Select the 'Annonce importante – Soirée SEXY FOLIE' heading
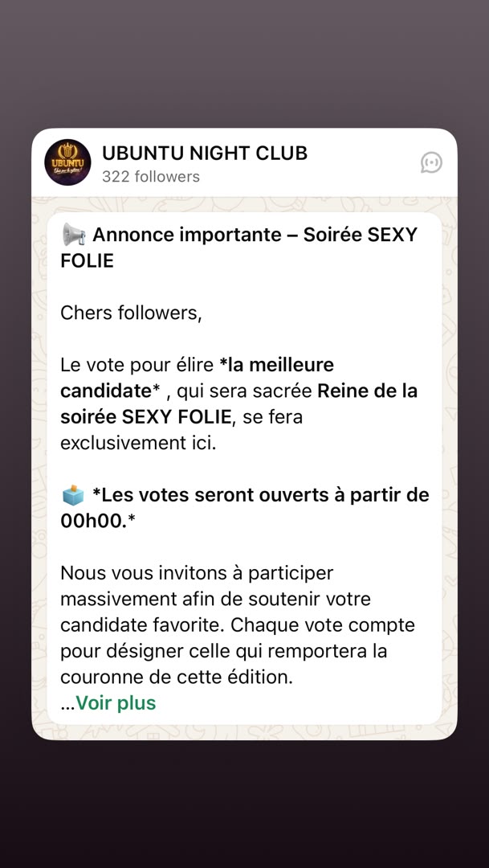The height and width of the screenshot is (868, 489). 238,248
